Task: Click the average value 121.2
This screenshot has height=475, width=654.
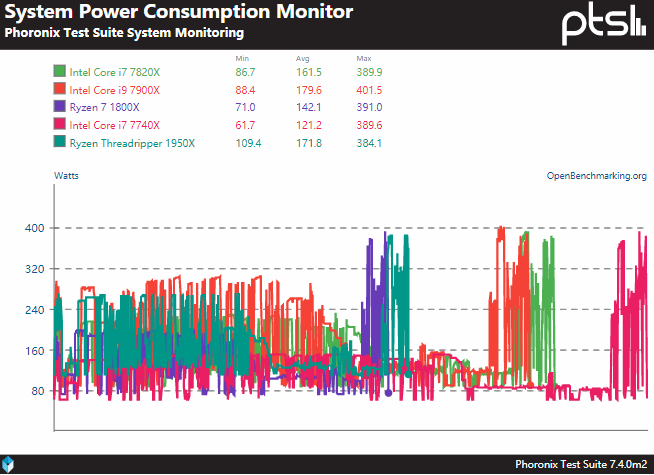Action: (309, 125)
